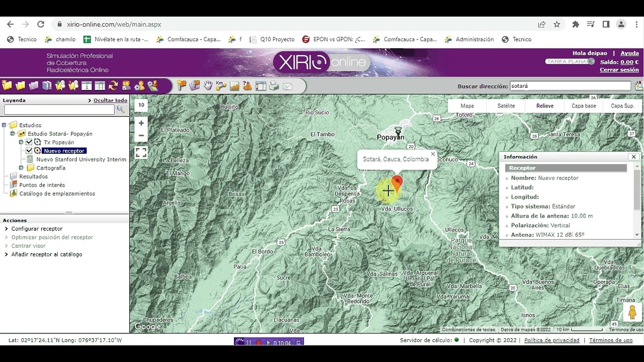644x362 pixels.
Task: Click the user with checkbox icon
Action: coord(126,86)
